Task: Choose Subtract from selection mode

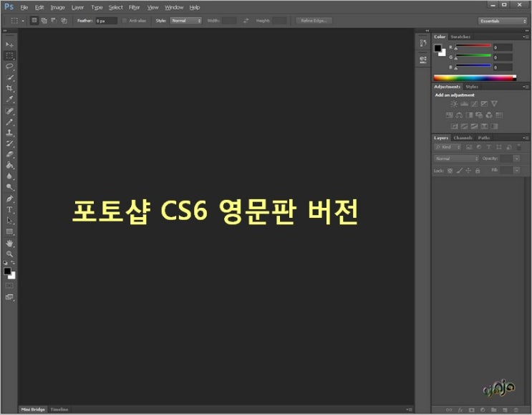Action: tap(54, 21)
